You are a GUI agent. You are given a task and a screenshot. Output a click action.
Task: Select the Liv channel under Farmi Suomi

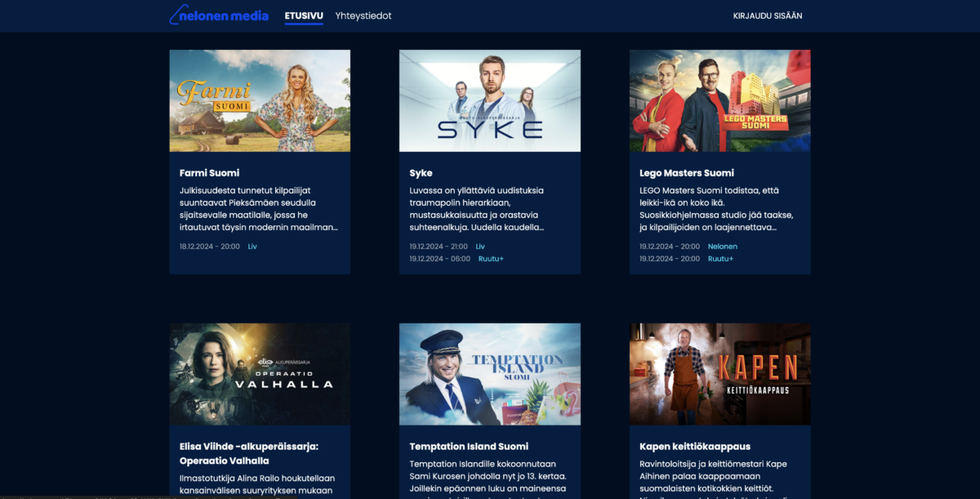coord(252,247)
